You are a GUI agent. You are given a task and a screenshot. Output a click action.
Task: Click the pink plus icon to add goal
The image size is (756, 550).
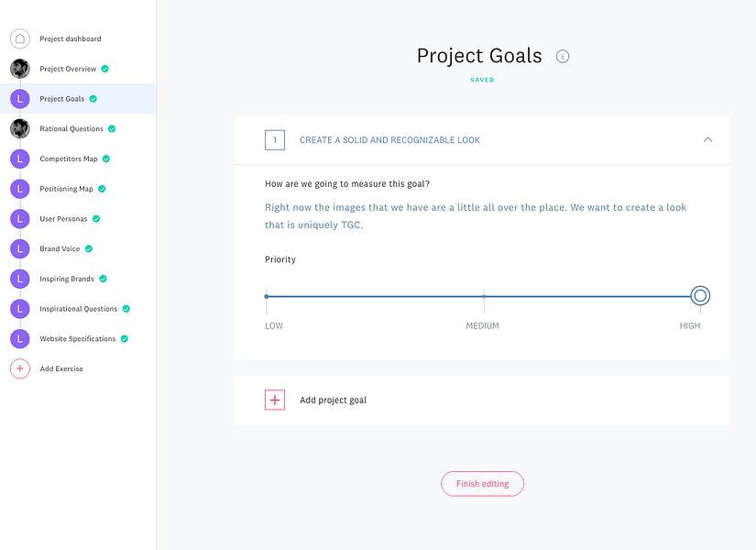[x=275, y=400]
